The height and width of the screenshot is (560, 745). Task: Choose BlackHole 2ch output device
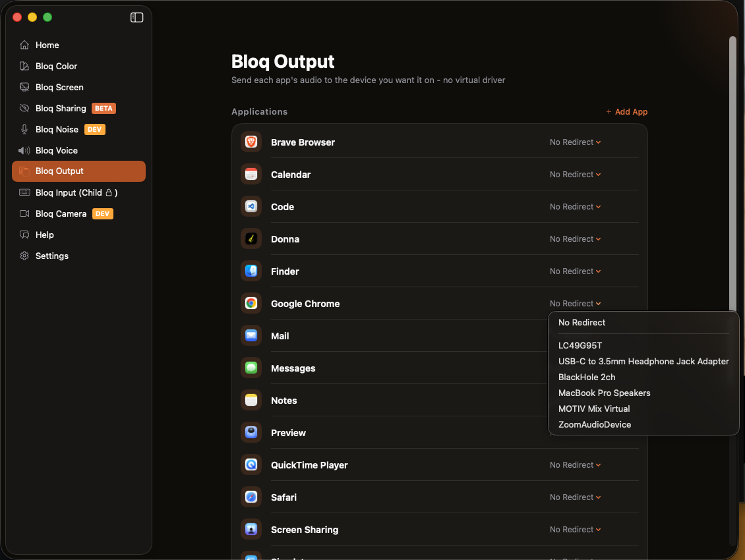click(643, 377)
